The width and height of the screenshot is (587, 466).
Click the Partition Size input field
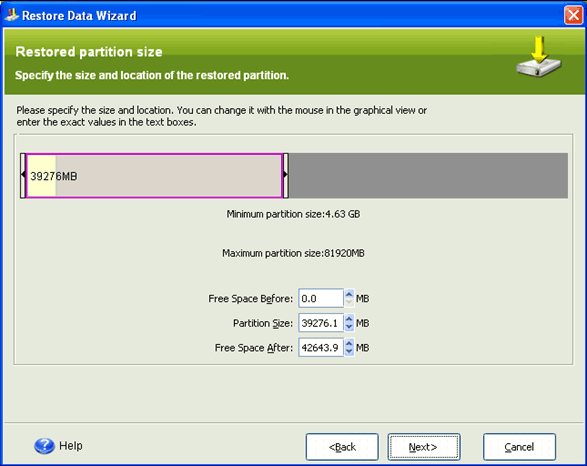tap(321, 323)
